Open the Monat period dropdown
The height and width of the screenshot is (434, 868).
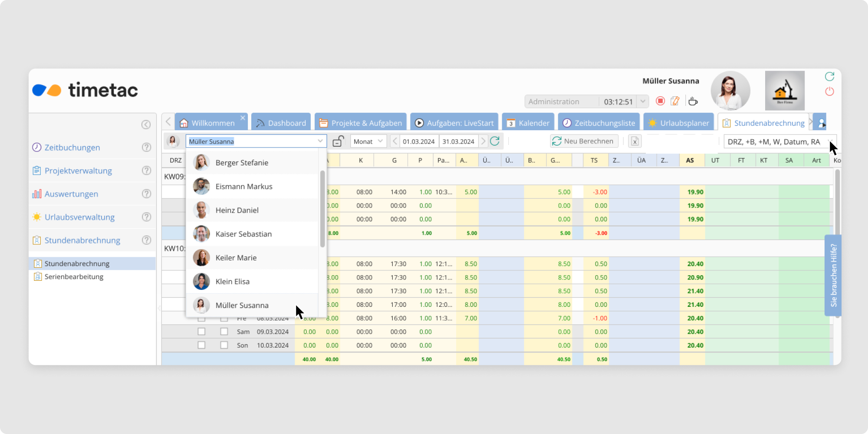point(368,141)
